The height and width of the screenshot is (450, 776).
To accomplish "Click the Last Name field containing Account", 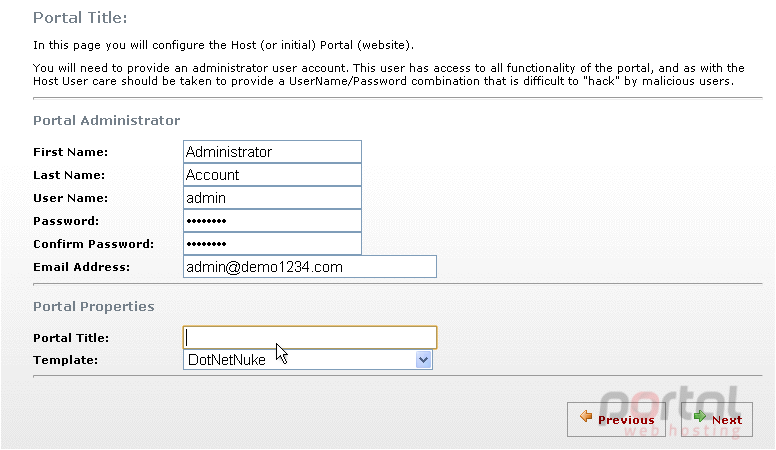I will click(x=272, y=175).
